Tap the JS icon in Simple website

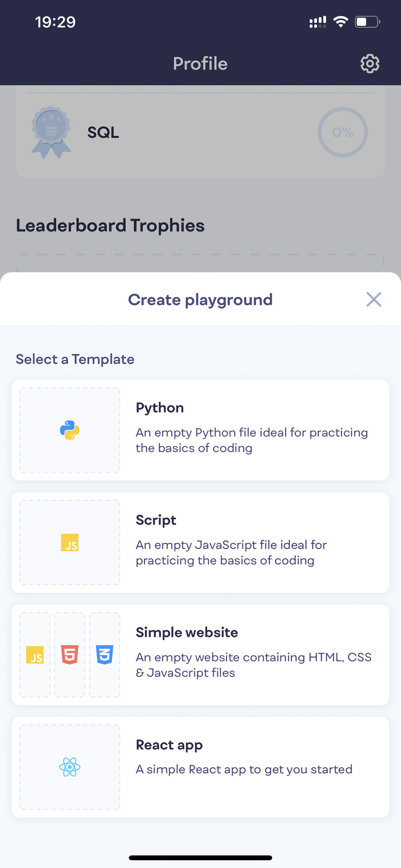point(35,654)
